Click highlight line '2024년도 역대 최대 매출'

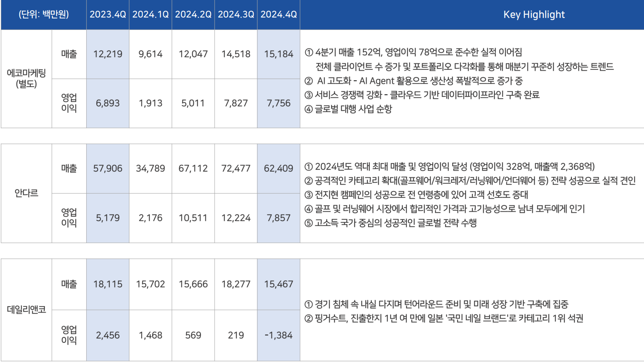coord(449,166)
